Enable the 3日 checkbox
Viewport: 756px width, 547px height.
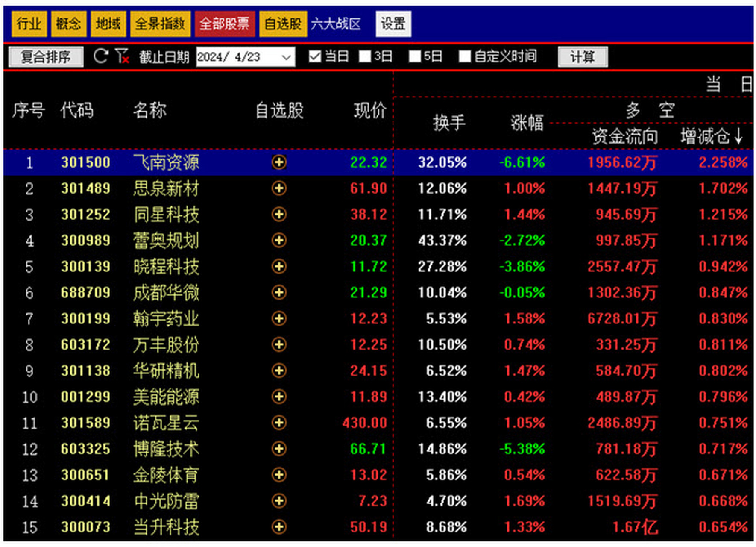click(365, 56)
